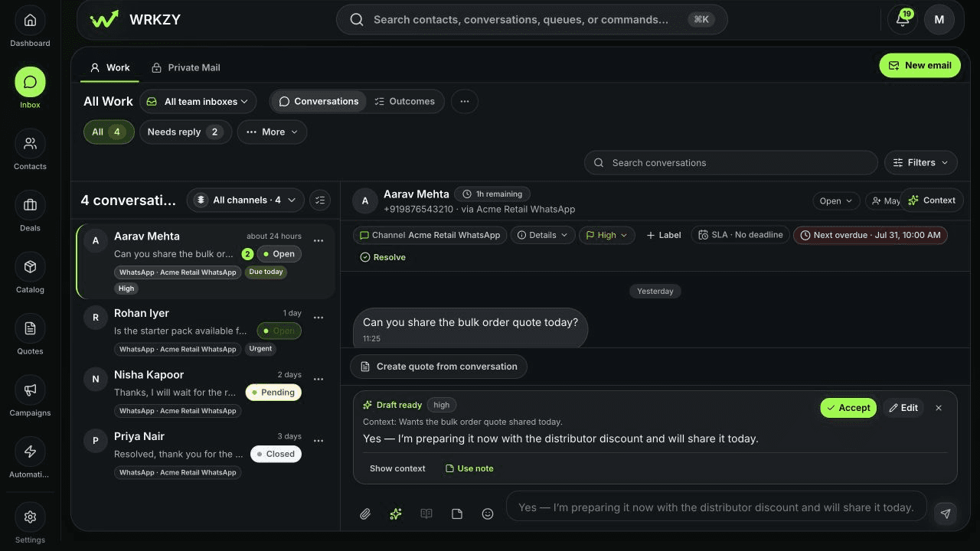Switch to the Outcomes view
Screen dimensions: 980x551
click(x=405, y=101)
